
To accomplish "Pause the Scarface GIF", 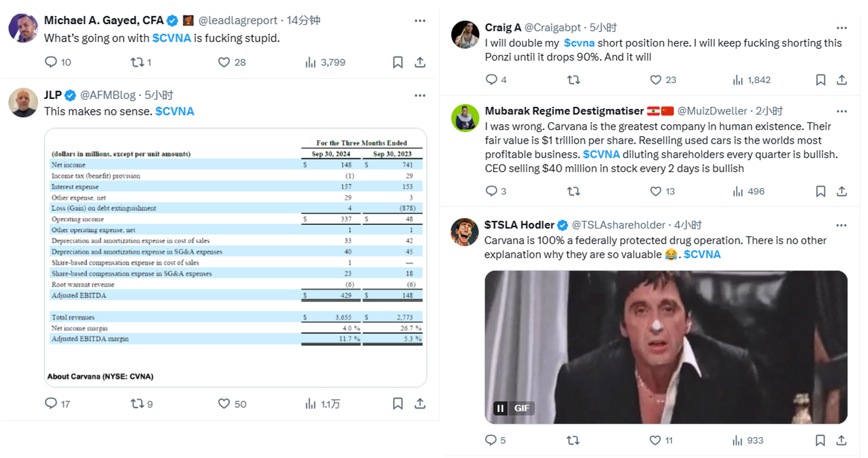I will pos(500,409).
